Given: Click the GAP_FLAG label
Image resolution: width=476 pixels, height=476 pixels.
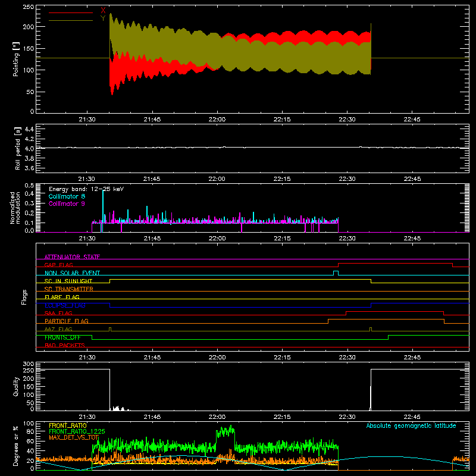Looking at the screenshot, I should 58,265.
